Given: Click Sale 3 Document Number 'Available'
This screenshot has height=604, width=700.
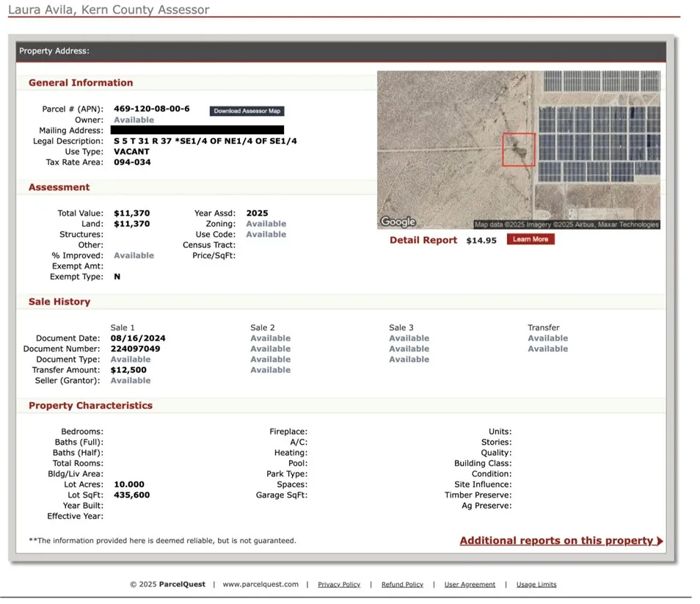Looking at the screenshot, I should [409, 349].
